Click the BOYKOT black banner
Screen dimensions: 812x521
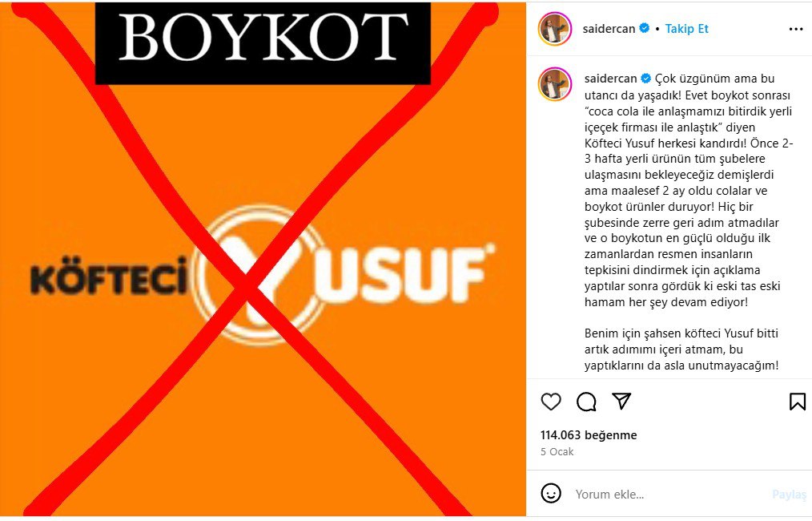click(x=263, y=42)
